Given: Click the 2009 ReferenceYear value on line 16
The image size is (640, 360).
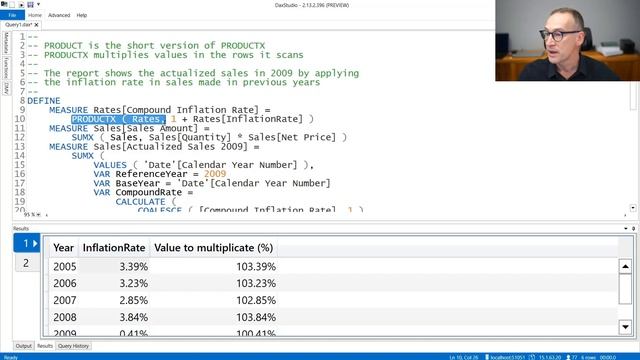Looking at the screenshot, I should (215, 174).
